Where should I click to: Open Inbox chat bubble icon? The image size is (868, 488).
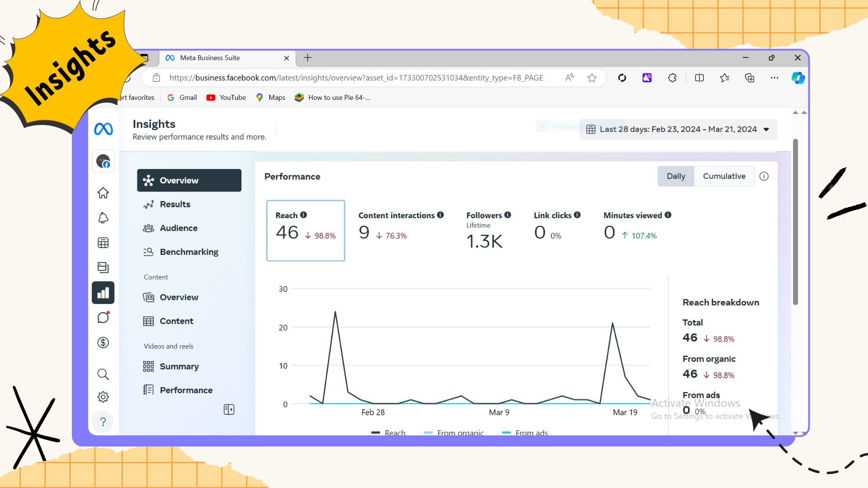tap(103, 318)
